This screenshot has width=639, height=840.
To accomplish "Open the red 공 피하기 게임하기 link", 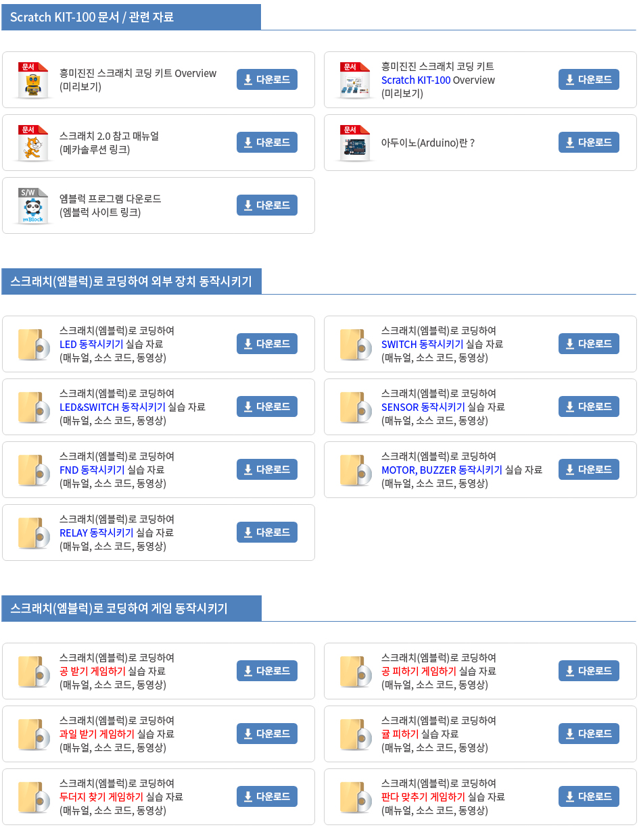I will pos(419,671).
